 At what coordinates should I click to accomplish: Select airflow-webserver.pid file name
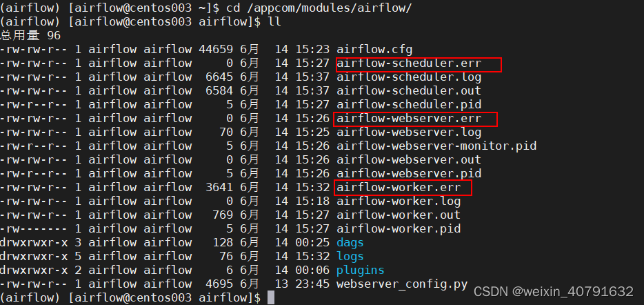pyautogui.click(x=409, y=173)
